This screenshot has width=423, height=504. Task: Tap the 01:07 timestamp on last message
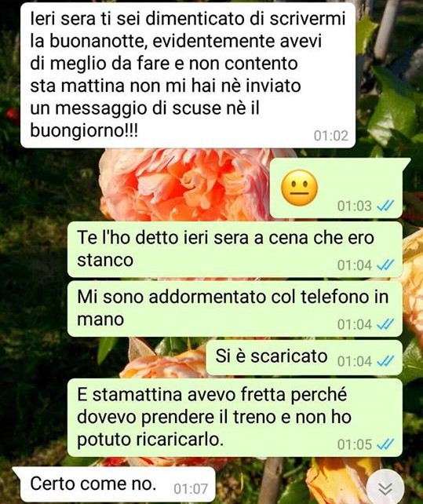pyautogui.click(x=191, y=489)
